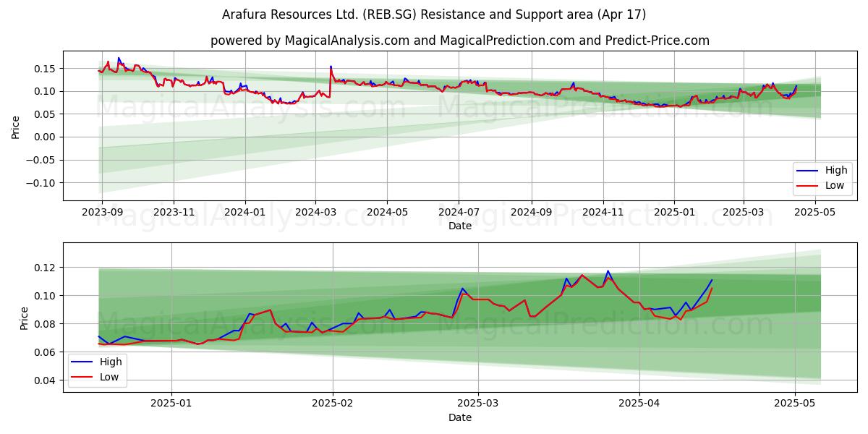Viewport: 868px width, 434px height.
Task: Click the bottom chart '2025-01' x-axis label
Action: click(171, 404)
